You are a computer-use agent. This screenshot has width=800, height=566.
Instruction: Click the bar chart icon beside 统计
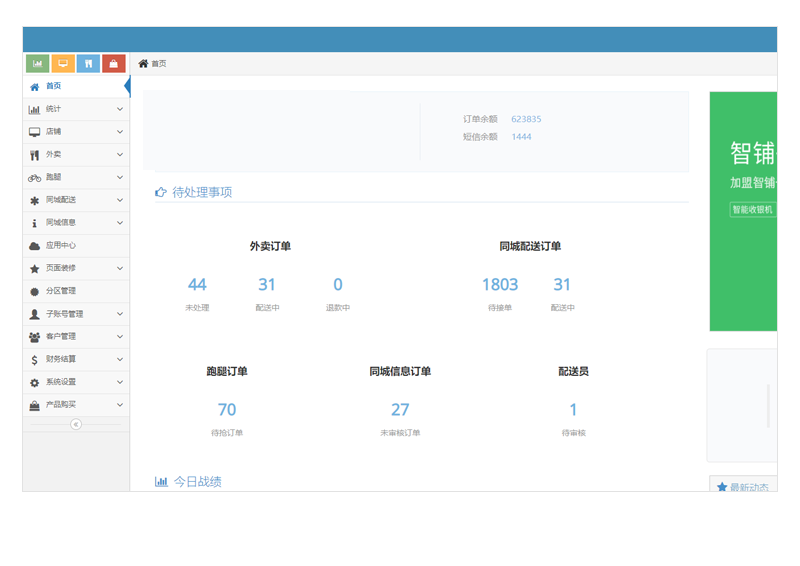pos(34,109)
